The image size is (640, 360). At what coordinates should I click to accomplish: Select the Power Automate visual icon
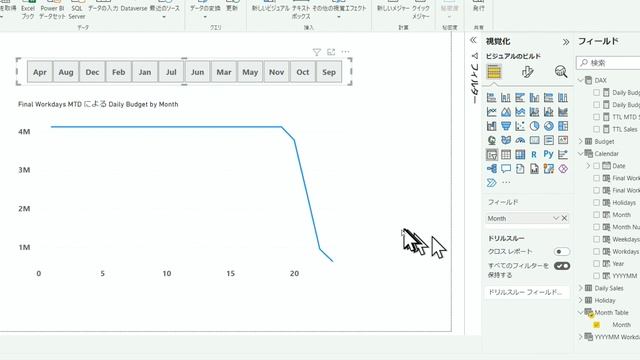491,183
